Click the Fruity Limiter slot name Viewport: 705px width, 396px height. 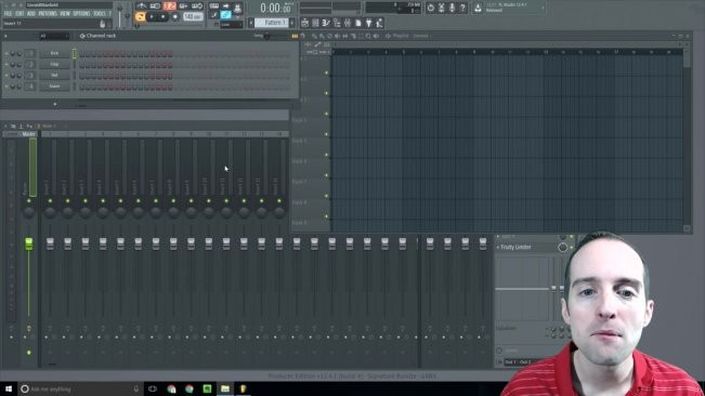pos(516,247)
